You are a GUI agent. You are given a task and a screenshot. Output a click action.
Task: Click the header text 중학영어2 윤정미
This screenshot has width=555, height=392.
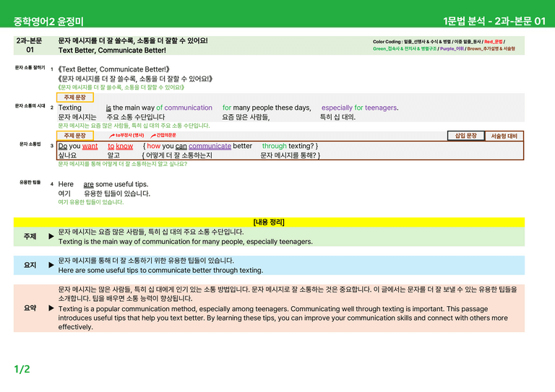48,22
